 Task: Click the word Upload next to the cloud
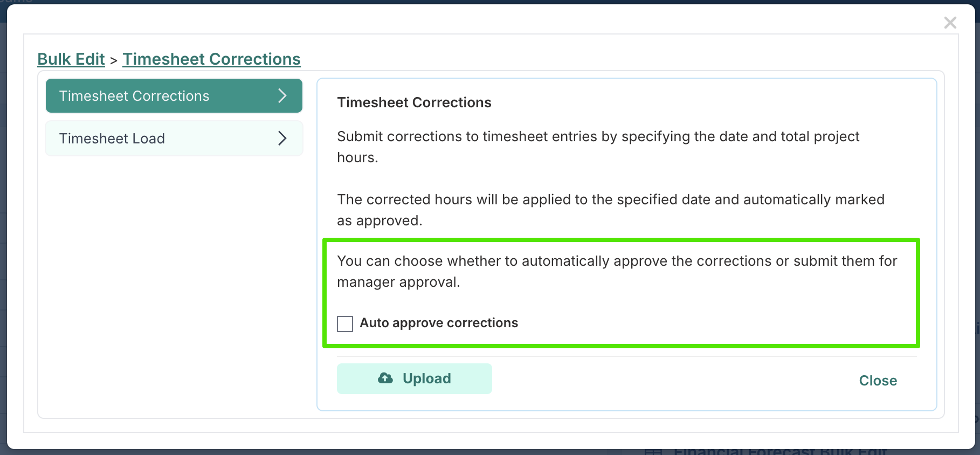pos(427,378)
